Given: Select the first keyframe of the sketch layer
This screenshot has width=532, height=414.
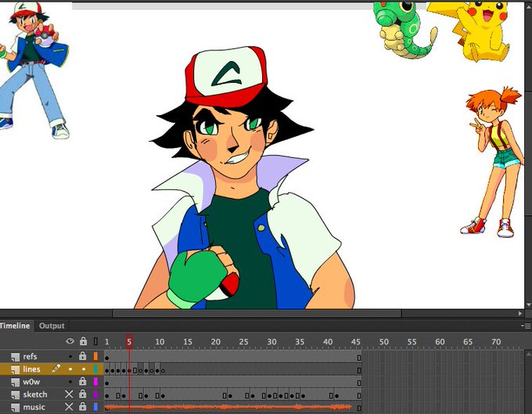Looking at the screenshot, I should click(107, 396).
